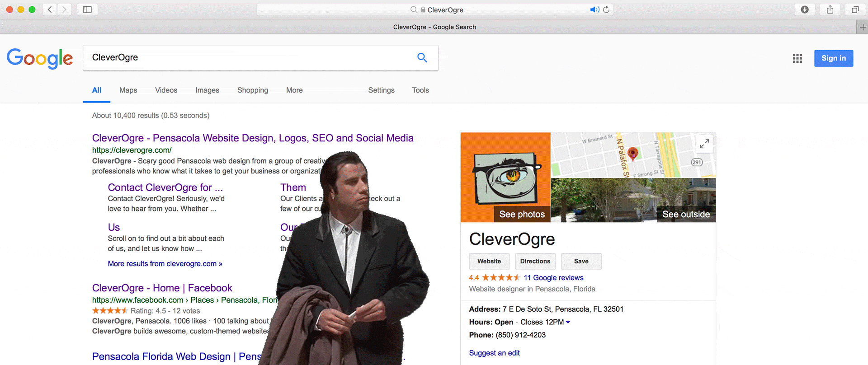
Task: Add a new tab with plus
Action: [863, 27]
